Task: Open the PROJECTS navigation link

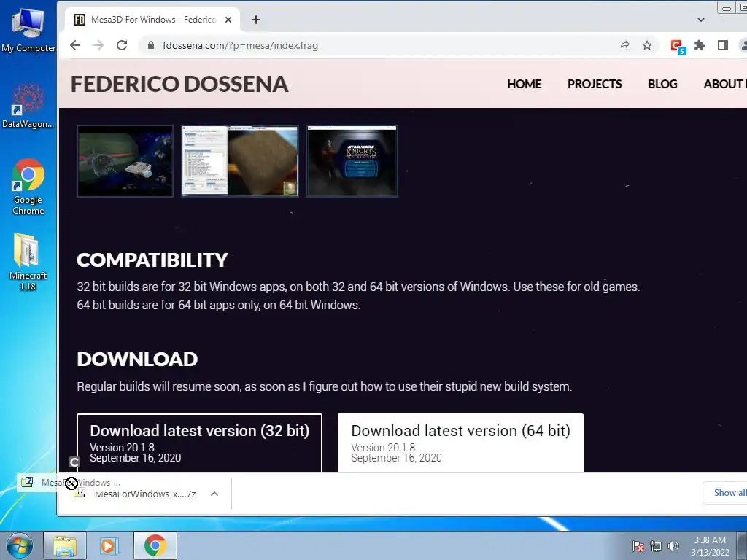Action: click(x=595, y=85)
